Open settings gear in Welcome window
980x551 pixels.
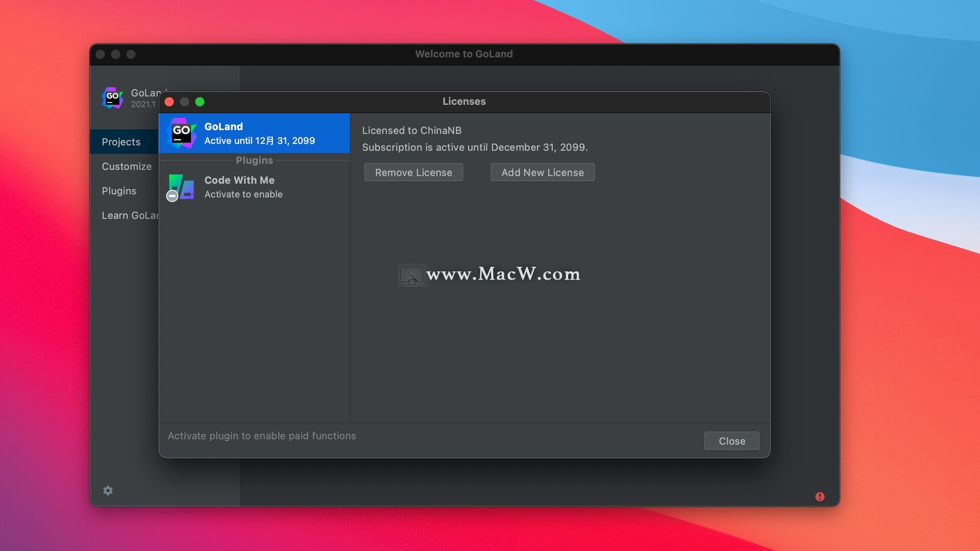pos(108,490)
